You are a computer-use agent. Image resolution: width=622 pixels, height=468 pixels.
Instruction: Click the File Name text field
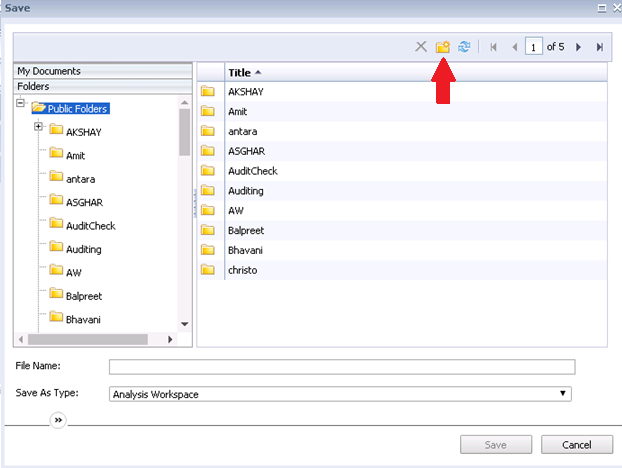click(x=342, y=366)
